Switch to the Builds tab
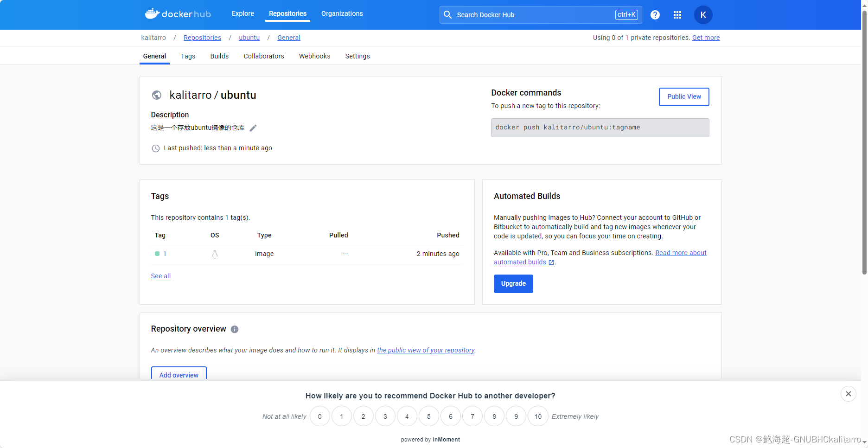Image resolution: width=868 pixels, height=448 pixels. tap(219, 56)
